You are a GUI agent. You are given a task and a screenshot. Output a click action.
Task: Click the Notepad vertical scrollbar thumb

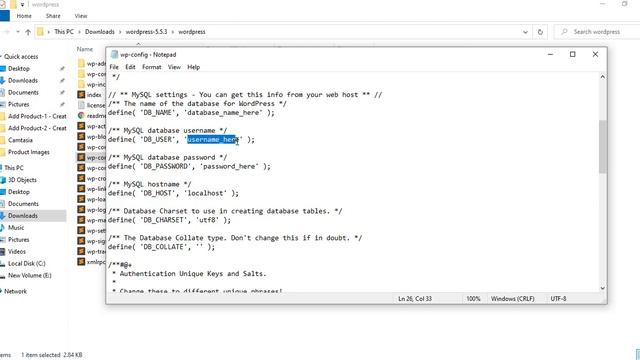(602, 147)
